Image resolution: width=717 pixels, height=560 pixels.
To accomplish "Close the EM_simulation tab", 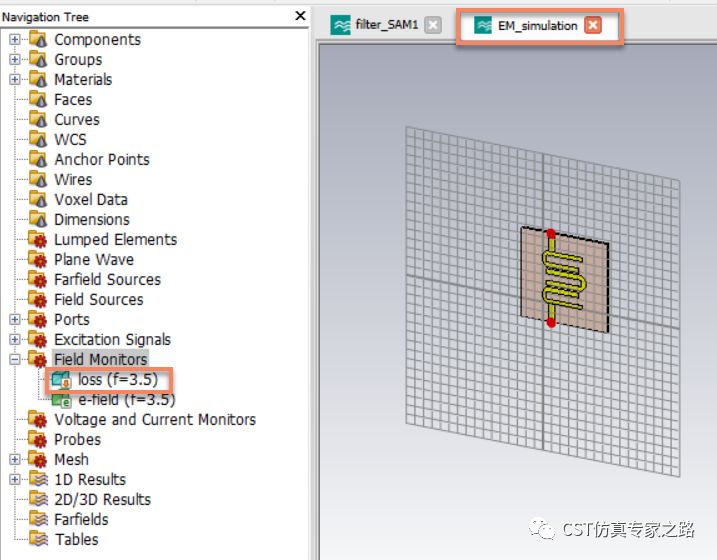I will click(593, 25).
